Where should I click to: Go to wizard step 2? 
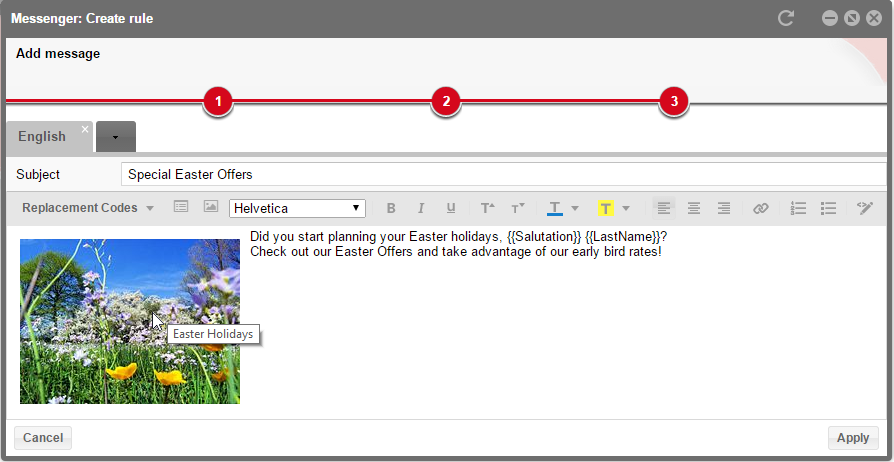(x=445, y=101)
